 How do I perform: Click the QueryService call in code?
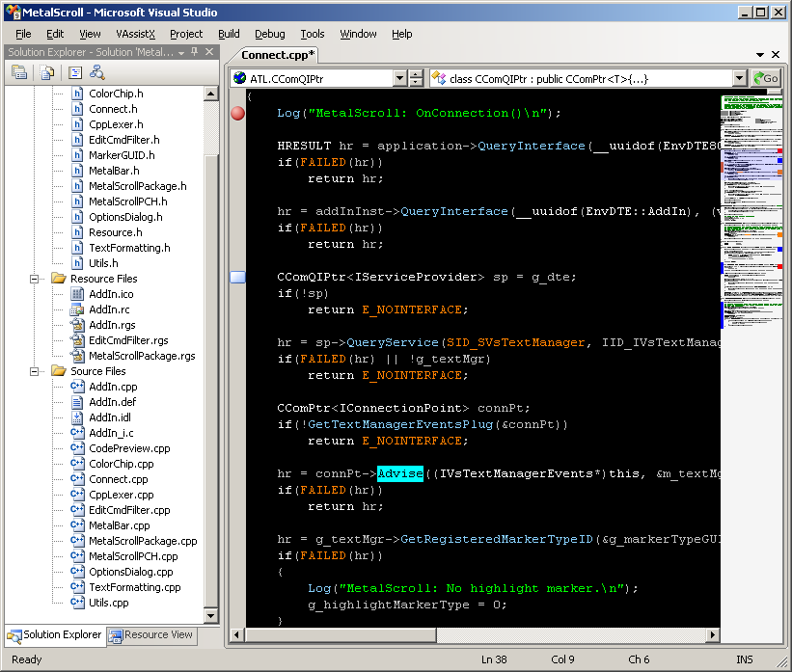click(x=393, y=342)
